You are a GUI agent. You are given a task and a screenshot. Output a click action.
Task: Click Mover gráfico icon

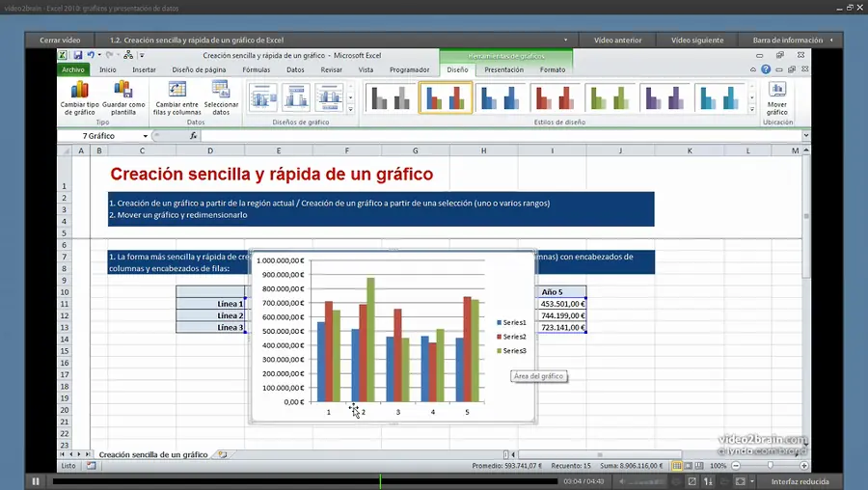coord(777,89)
